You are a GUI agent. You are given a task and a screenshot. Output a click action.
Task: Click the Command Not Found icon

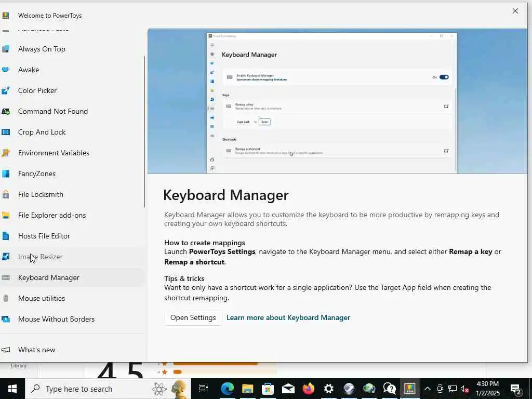tap(5, 111)
